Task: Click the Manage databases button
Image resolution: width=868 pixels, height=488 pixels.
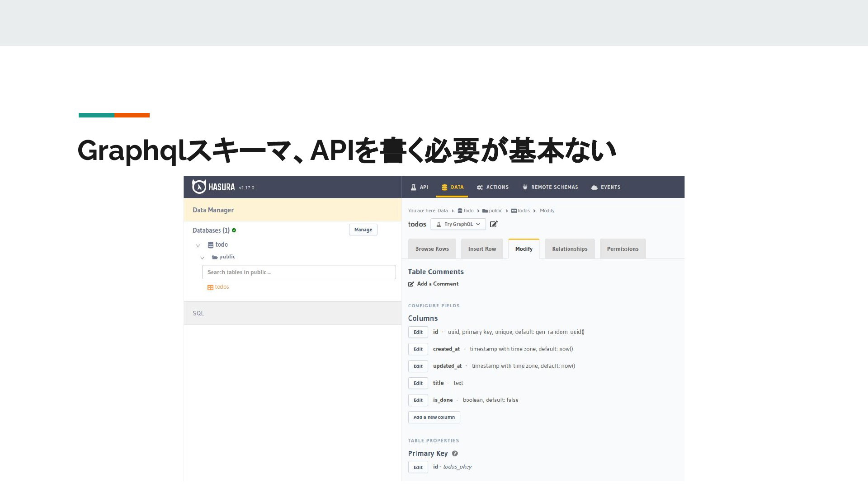Action: pos(363,230)
